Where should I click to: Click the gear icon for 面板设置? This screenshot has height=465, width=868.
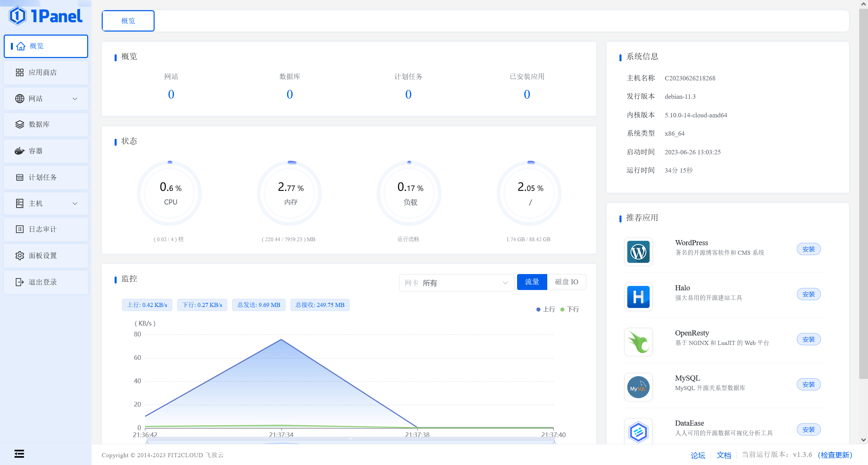pyautogui.click(x=20, y=256)
